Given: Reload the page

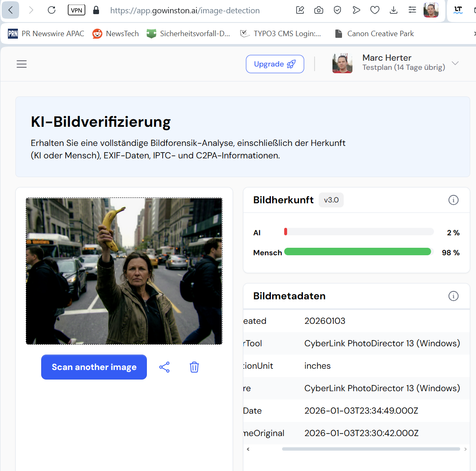Looking at the screenshot, I should click(52, 10).
